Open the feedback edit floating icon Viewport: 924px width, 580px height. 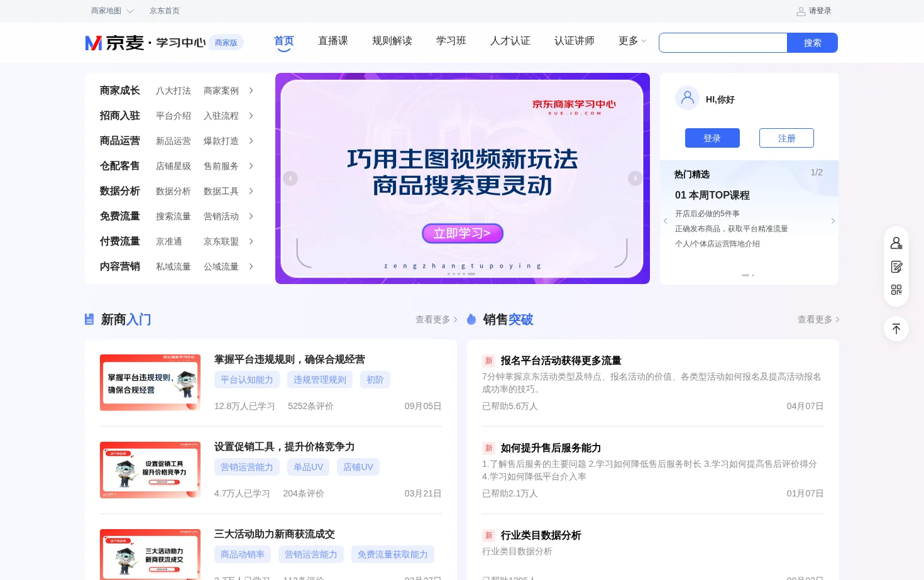pyautogui.click(x=896, y=266)
